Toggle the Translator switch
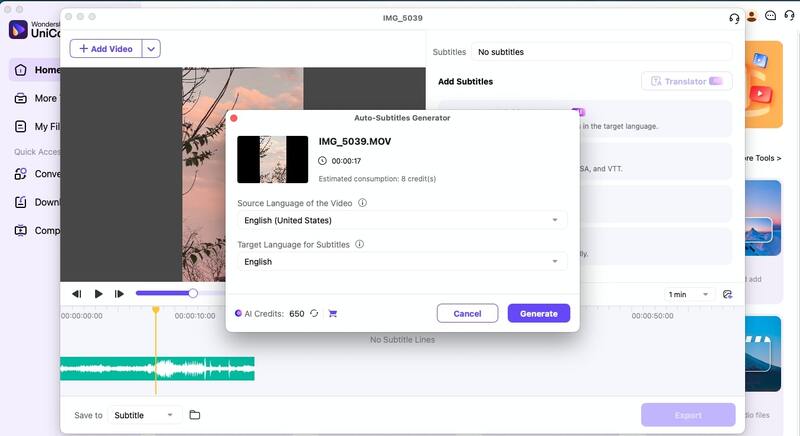Screen dimensions: 800x436 click(x=716, y=81)
